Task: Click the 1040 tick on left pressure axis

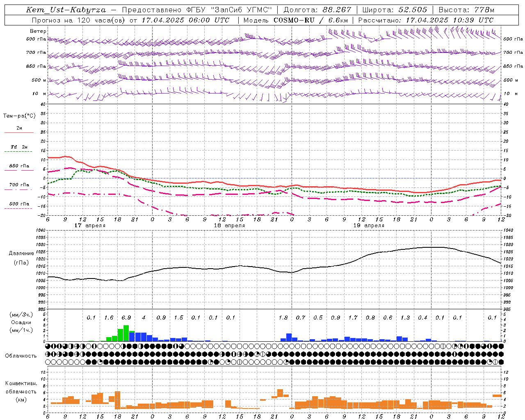Action: click(40, 230)
